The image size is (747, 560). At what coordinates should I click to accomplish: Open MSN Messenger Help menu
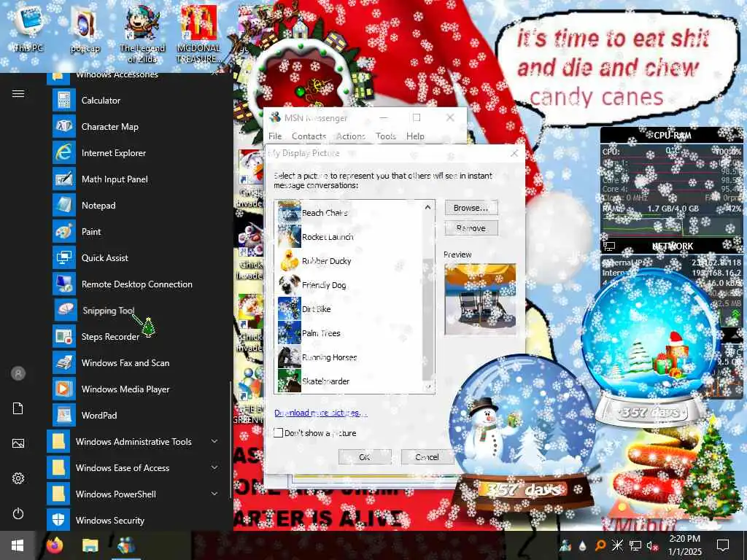[415, 136]
